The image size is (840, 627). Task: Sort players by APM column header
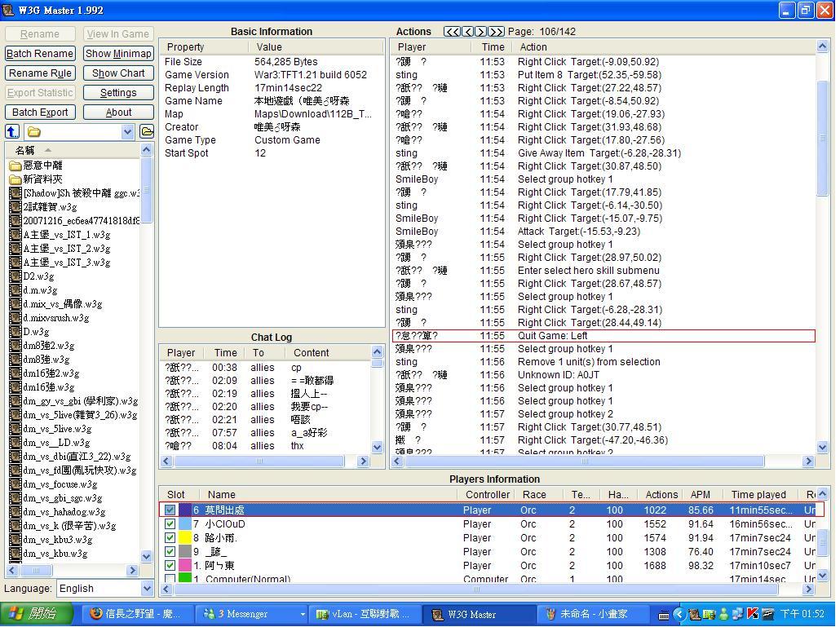[x=700, y=495]
